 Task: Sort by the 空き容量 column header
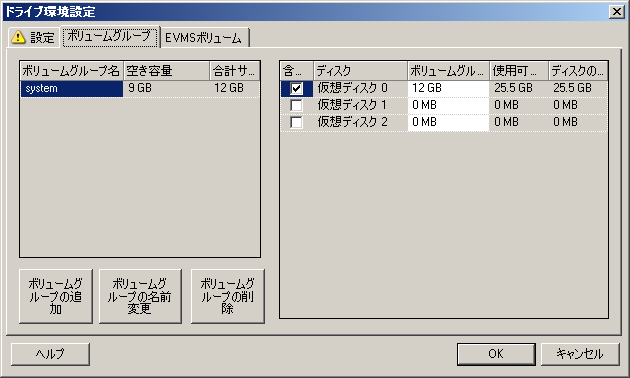(167, 71)
